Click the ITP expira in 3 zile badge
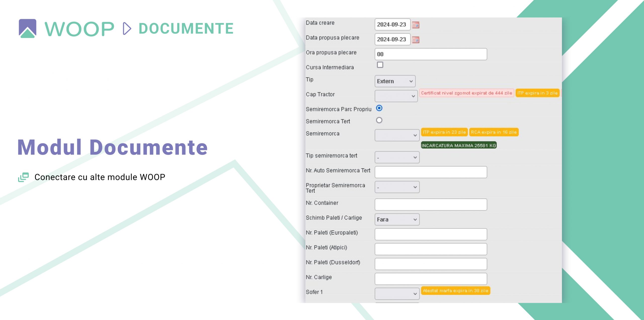The width and height of the screenshot is (644, 320). point(537,93)
